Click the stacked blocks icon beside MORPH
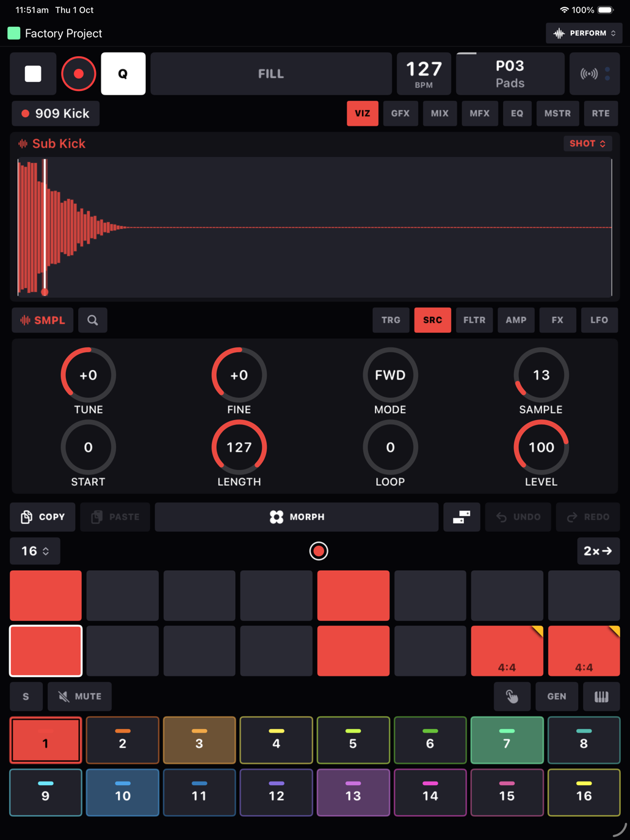Image resolution: width=630 pixels, height=840 pixels. point(462,517)
